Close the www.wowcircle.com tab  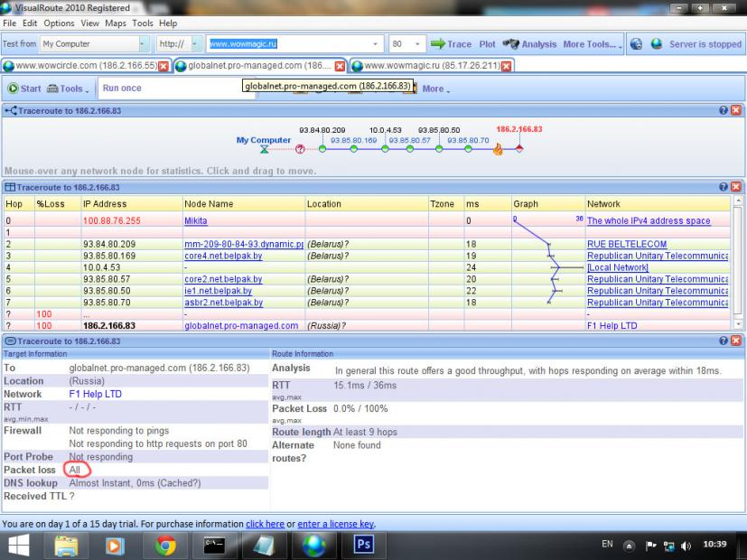(163, 66)
